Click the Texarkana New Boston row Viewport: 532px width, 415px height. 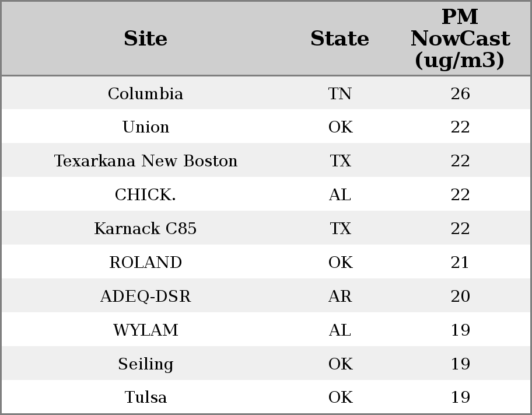[146, 161]
